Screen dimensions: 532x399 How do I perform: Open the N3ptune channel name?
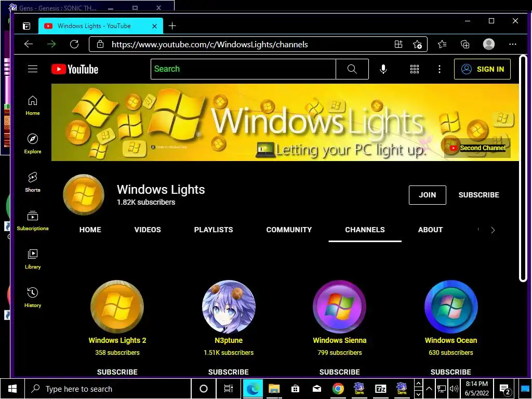tap(229, 340)
